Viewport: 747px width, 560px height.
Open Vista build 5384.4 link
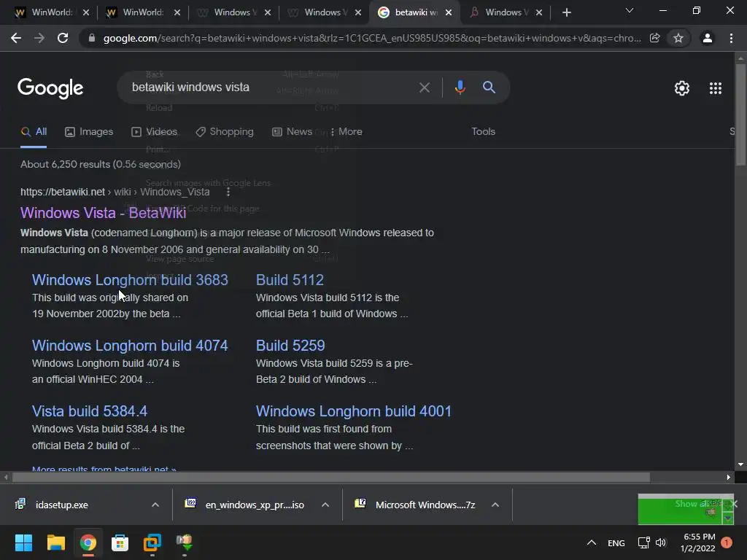coord(90,411)
